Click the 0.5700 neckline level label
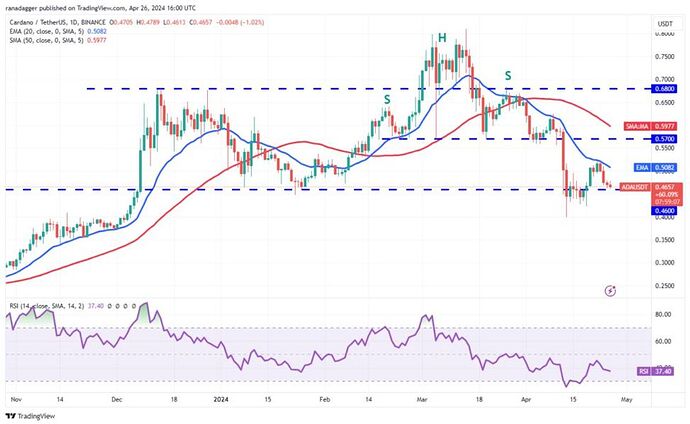This screenshot has width=690, height=424. click(665, 139)
